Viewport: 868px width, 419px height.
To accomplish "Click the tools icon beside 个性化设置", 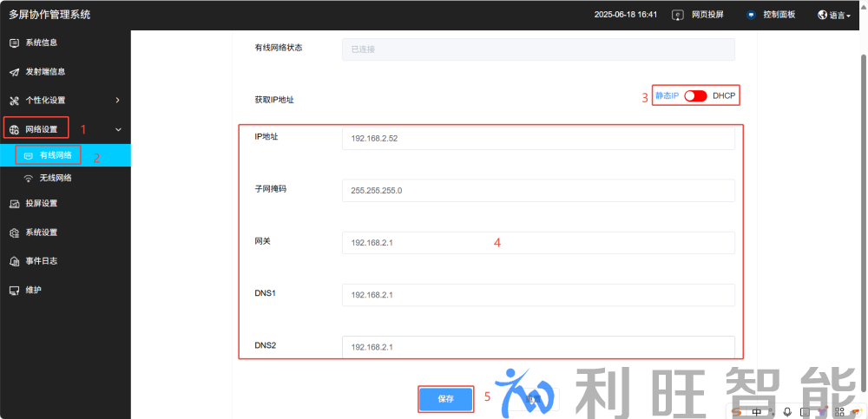I will 15,101.
